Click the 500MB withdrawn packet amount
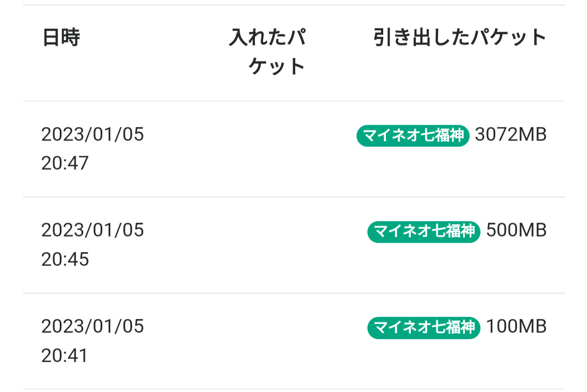The width and height of the screenshot is (587, 392). 516,231
